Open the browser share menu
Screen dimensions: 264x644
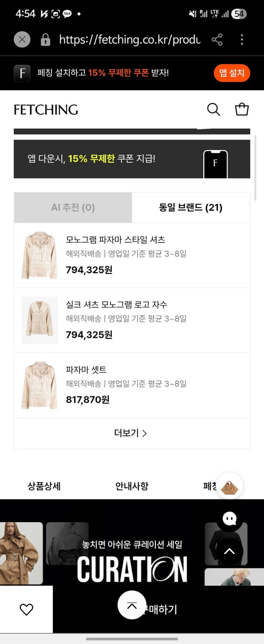218,39
